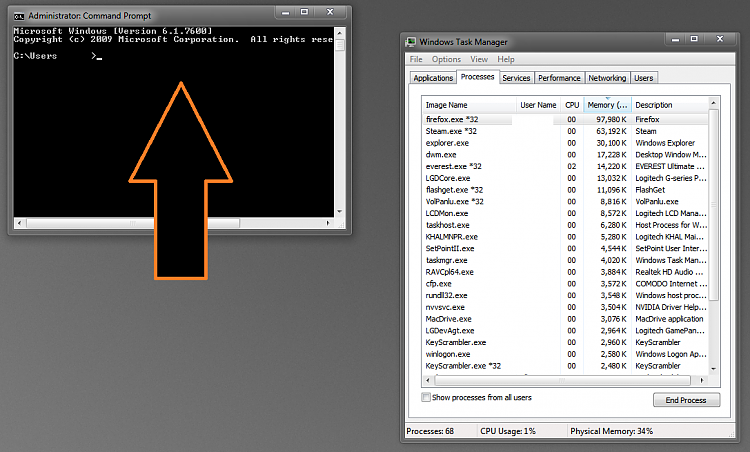Click the Command Prompt scrollbar up arrow
The height and width of the screenshot is (452, 750).
340,33
